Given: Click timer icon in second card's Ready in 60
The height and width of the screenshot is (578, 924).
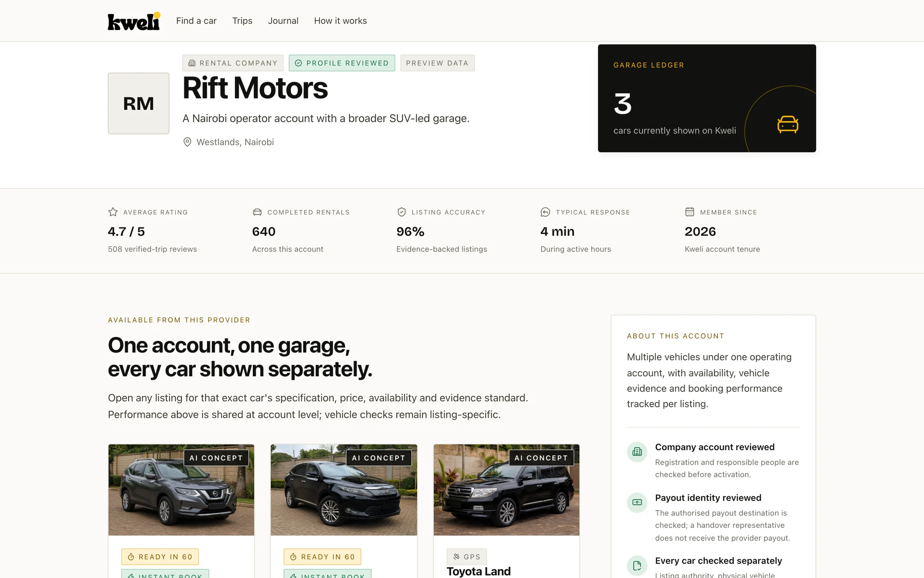Looking at the screenshot, I should tap(293, 557).
